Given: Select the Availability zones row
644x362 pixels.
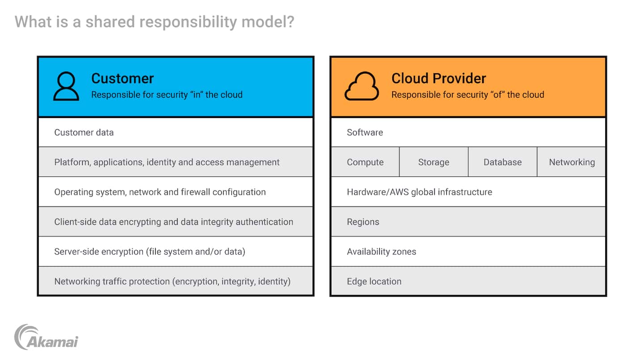Looking at the screenshot, I should 468,252.
